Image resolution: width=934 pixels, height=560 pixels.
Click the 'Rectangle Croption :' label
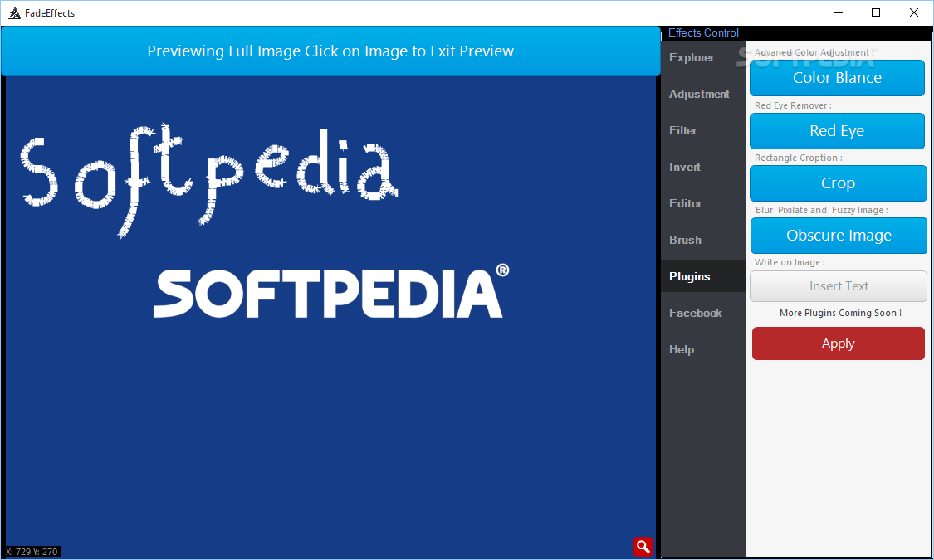click(x=798, y=158)
